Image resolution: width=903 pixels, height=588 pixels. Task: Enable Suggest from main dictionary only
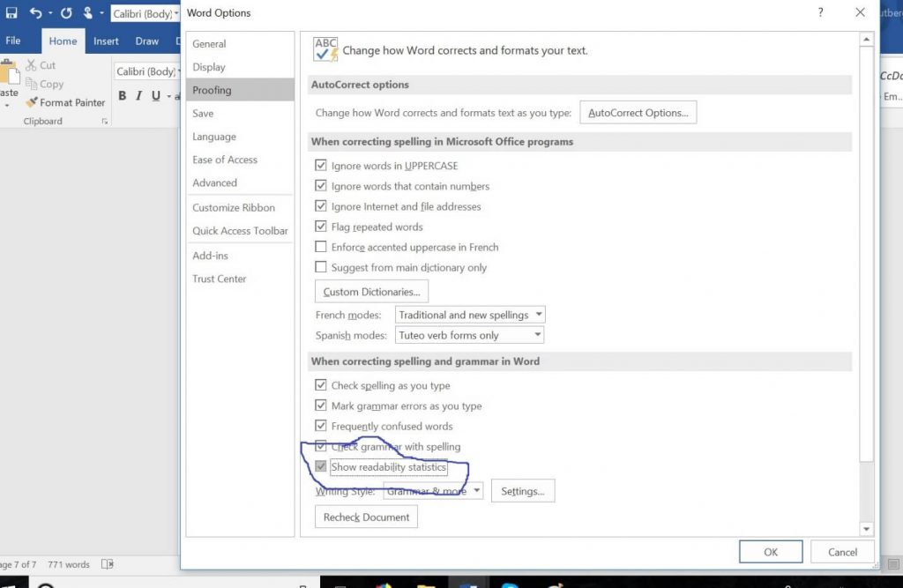(321, 267)
